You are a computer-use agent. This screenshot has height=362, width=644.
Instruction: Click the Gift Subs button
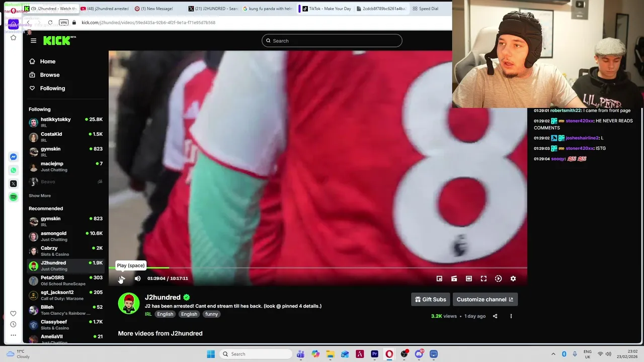coord(431,299)
